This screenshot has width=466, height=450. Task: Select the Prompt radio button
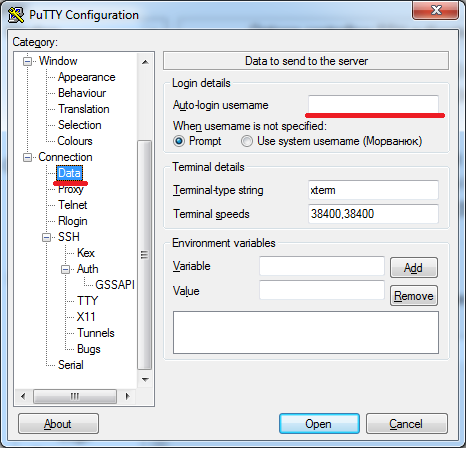(179, 141)
